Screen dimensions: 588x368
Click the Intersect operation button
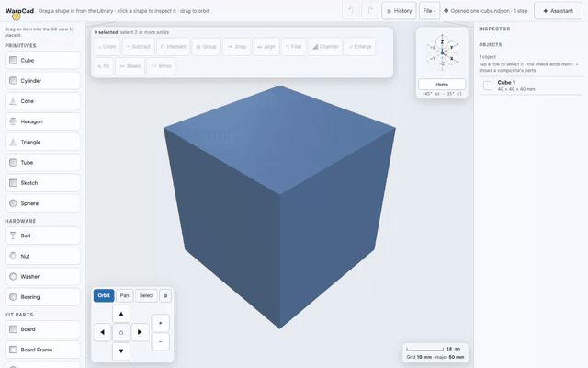click(174, 47)
